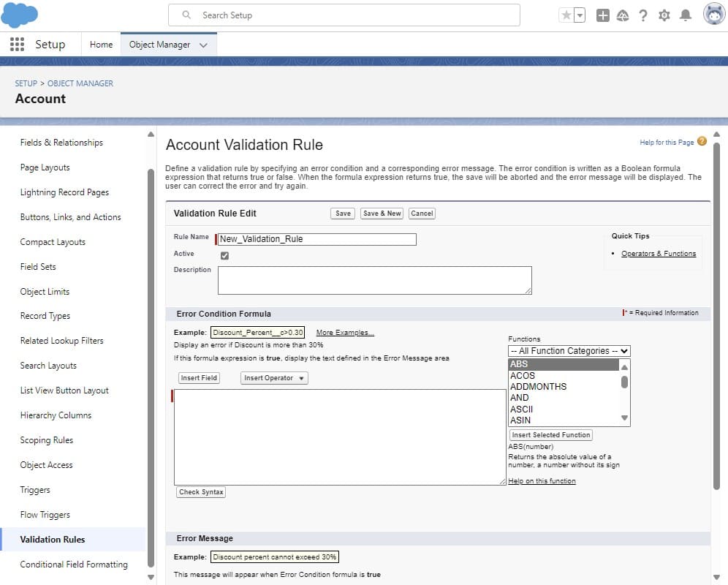Click the Save button
Image resolution: width=728 pixels, height=585 pixels.
[x=343, y=214]
